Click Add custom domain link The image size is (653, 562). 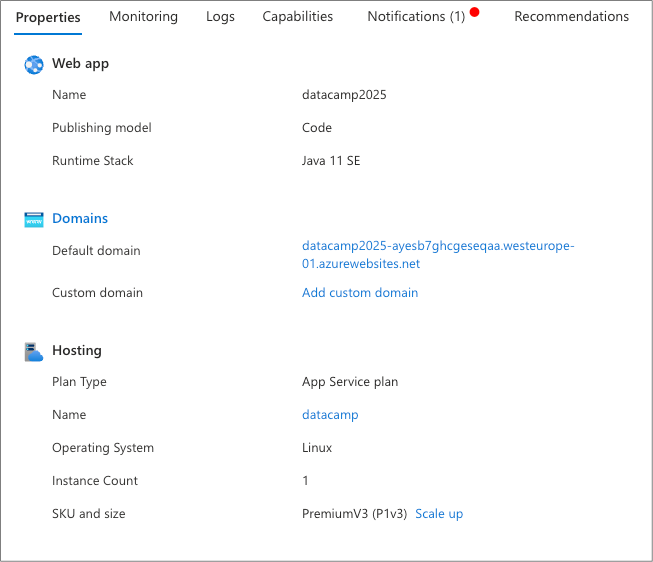click(360, 292)
